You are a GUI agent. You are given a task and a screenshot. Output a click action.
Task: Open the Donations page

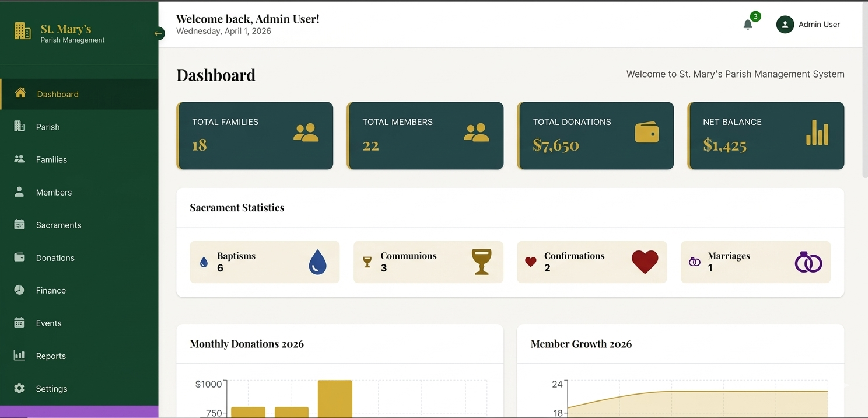pos(55,257)
